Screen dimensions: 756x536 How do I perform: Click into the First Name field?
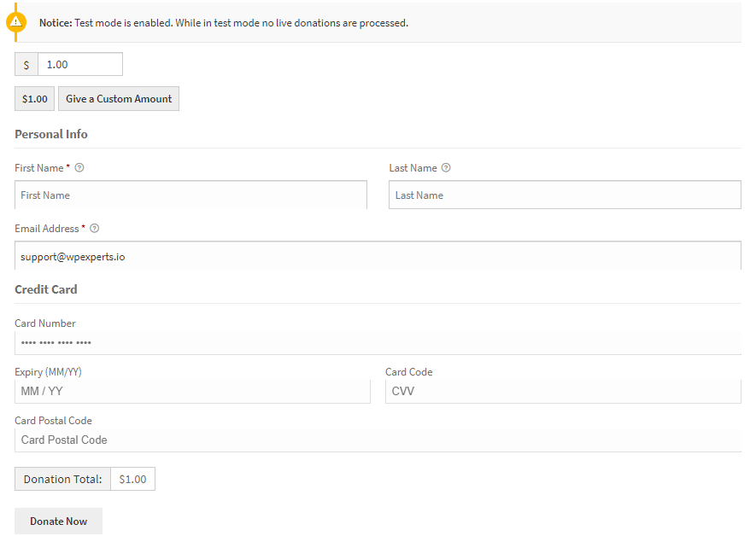pyautogui.click(x=191, y=195)
